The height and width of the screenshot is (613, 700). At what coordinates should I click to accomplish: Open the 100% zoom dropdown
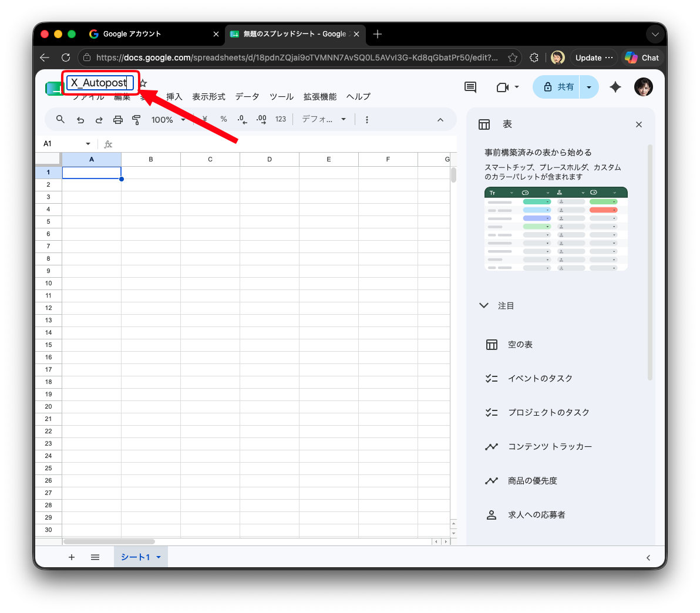(168, 120)
